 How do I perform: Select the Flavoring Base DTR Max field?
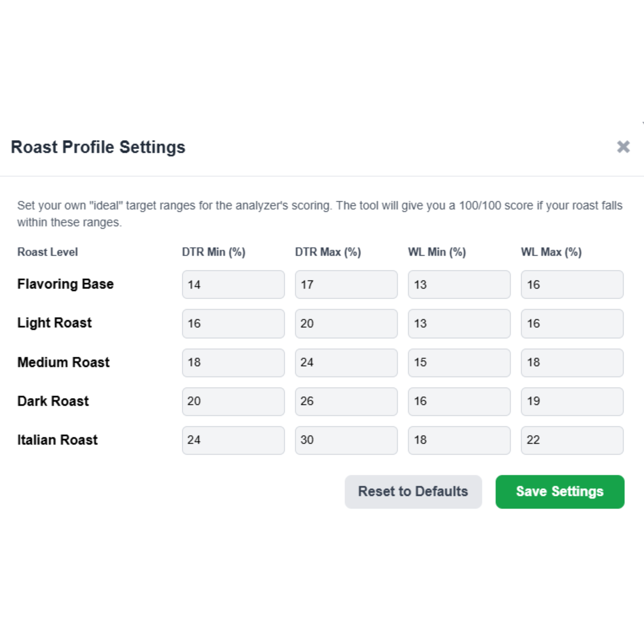click(x=346, y=284)
